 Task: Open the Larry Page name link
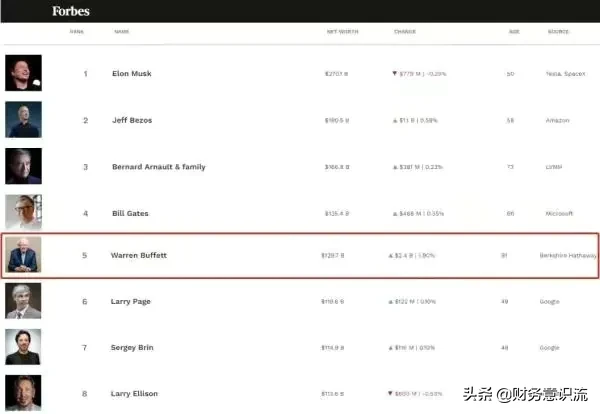coord(130,302)
